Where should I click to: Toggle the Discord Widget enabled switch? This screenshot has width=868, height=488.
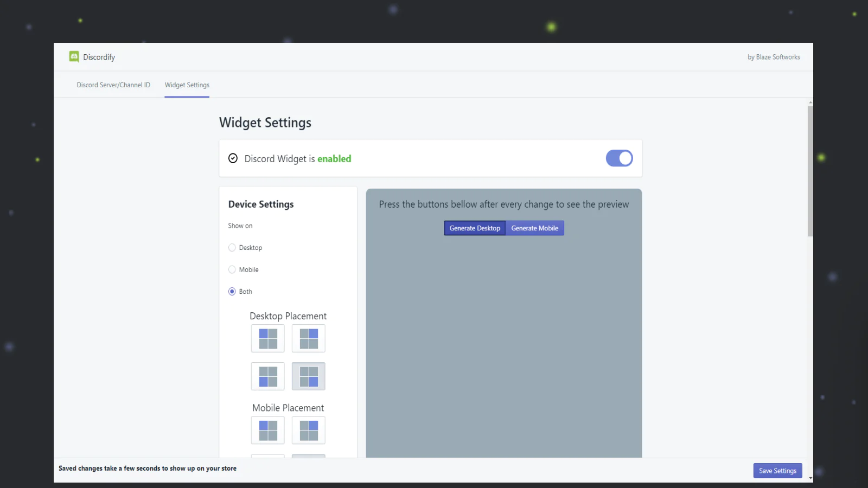click(x=620, y=158)
